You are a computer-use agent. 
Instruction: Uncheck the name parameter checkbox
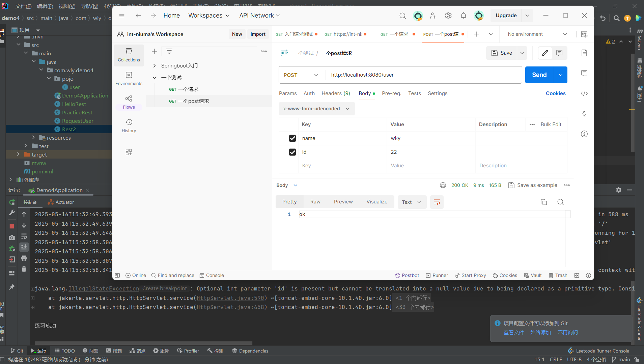click(x=292, y=138)
